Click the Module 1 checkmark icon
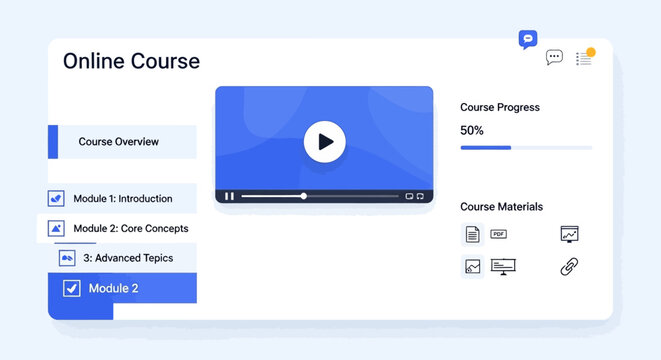661x360 pixels. click(x=56, y=198)
